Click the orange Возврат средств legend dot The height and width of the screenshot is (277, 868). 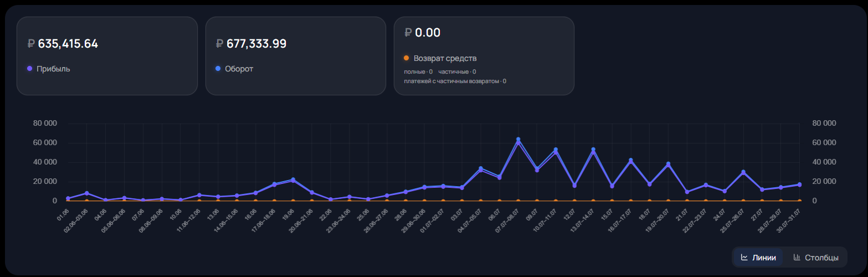[x=407, y=58]
